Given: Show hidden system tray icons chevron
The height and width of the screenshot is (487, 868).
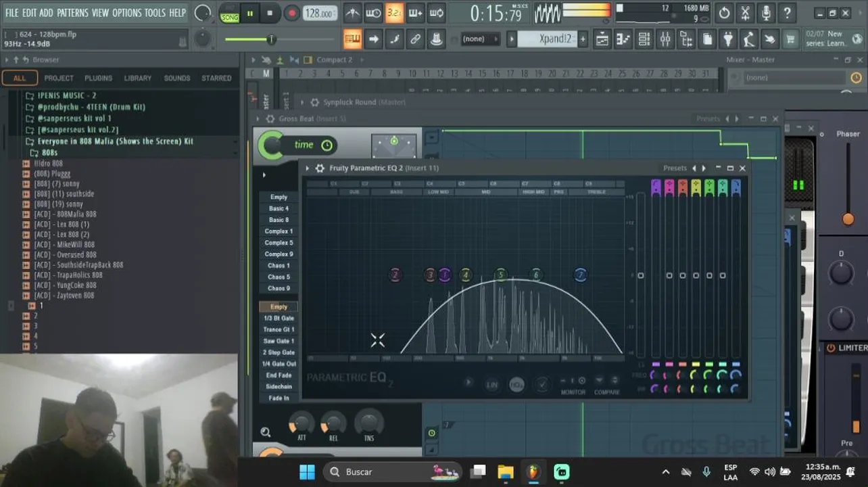Looking at the screenshot, I should pos(666,471).
